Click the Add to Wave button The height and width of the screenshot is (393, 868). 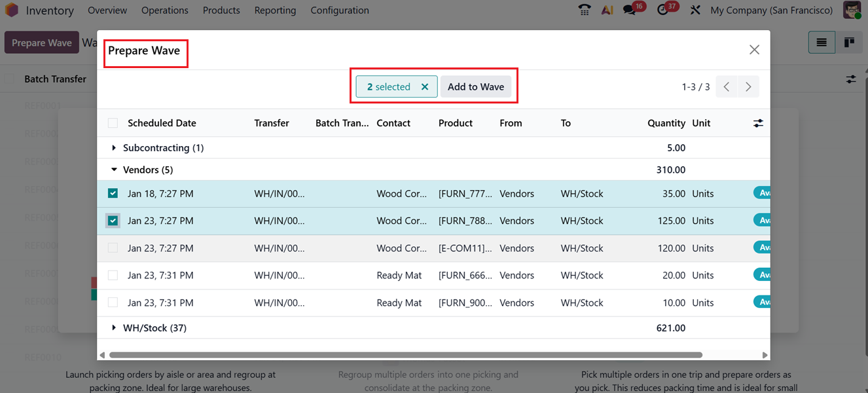tap(476, 86)
